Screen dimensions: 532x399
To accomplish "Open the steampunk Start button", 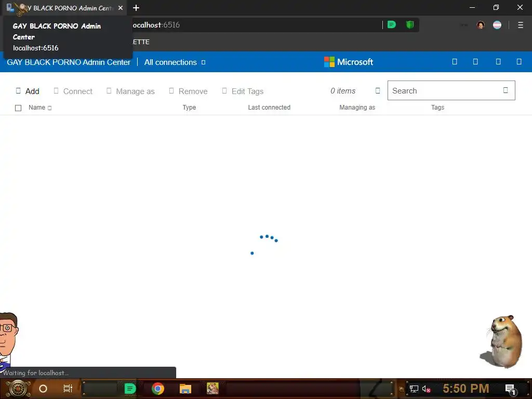I will [x=18, y=389].
